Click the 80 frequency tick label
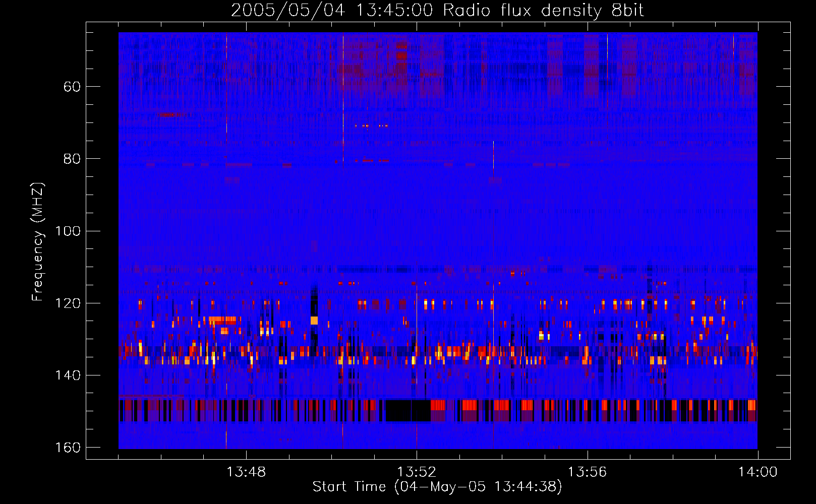The height and width of the screenshot is (504, 816). tap(72, 159)
